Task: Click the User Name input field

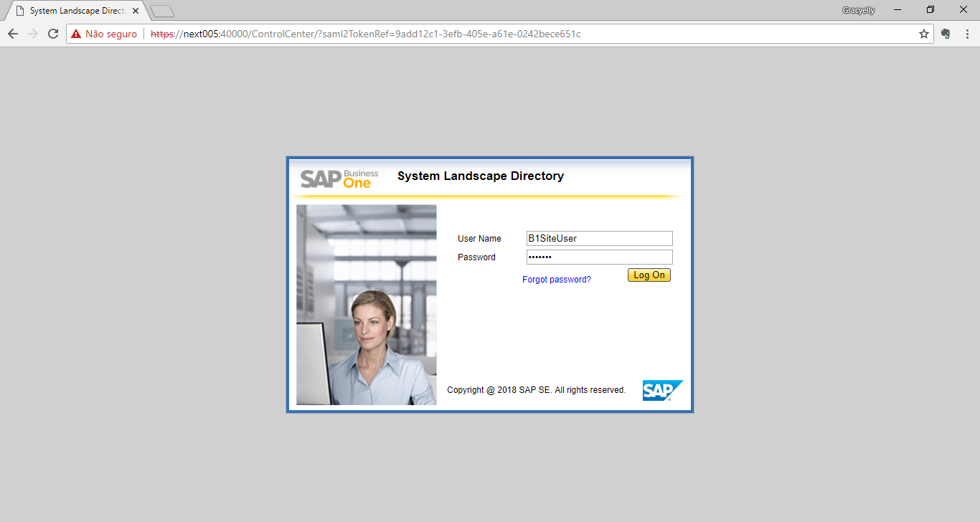Action: pos(600,238)
